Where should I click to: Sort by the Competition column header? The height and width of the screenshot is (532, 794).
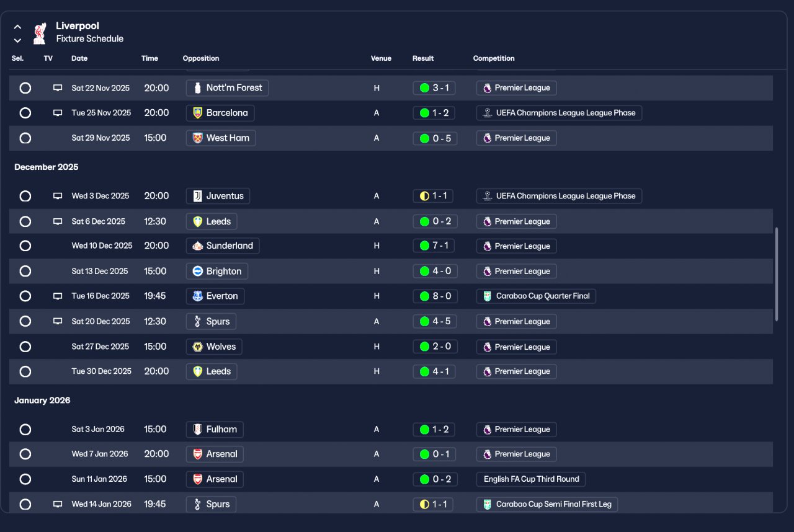(x=494, y=58)
